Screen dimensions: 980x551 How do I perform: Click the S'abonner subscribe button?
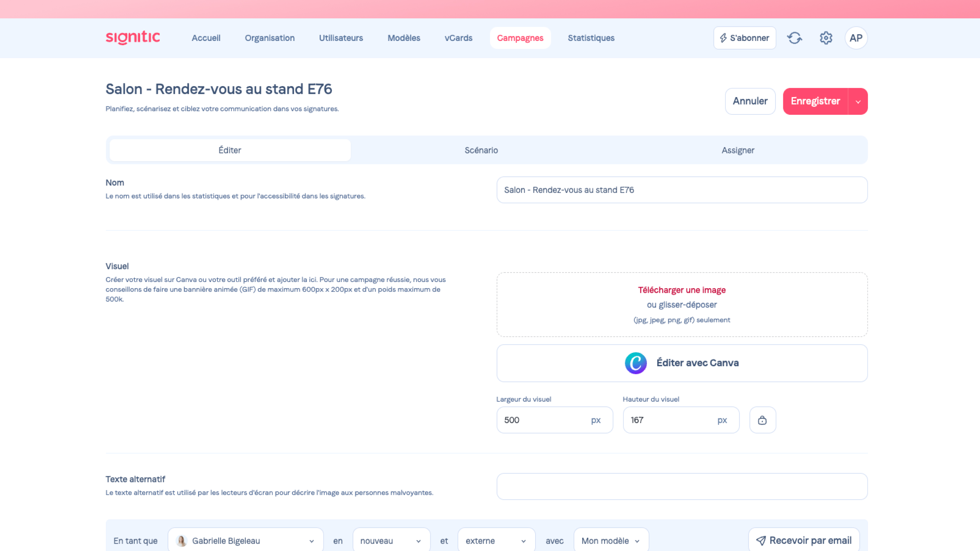tap(745, 38)
